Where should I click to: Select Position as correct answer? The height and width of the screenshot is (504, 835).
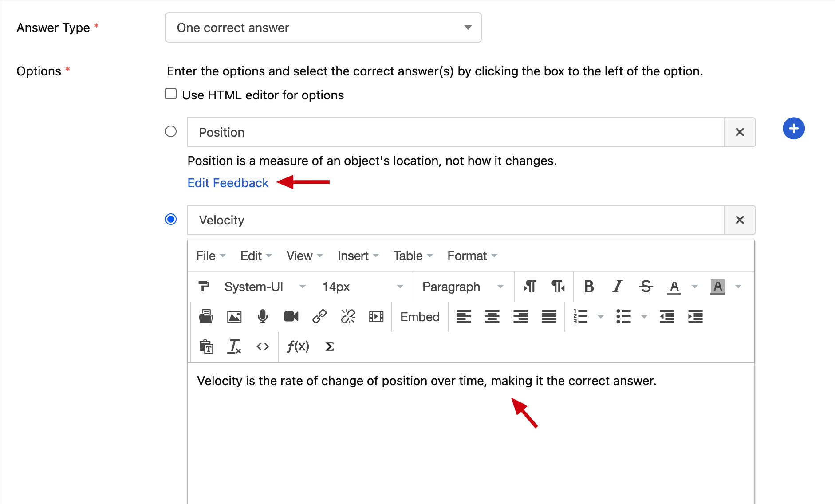[x=171, y=132]
